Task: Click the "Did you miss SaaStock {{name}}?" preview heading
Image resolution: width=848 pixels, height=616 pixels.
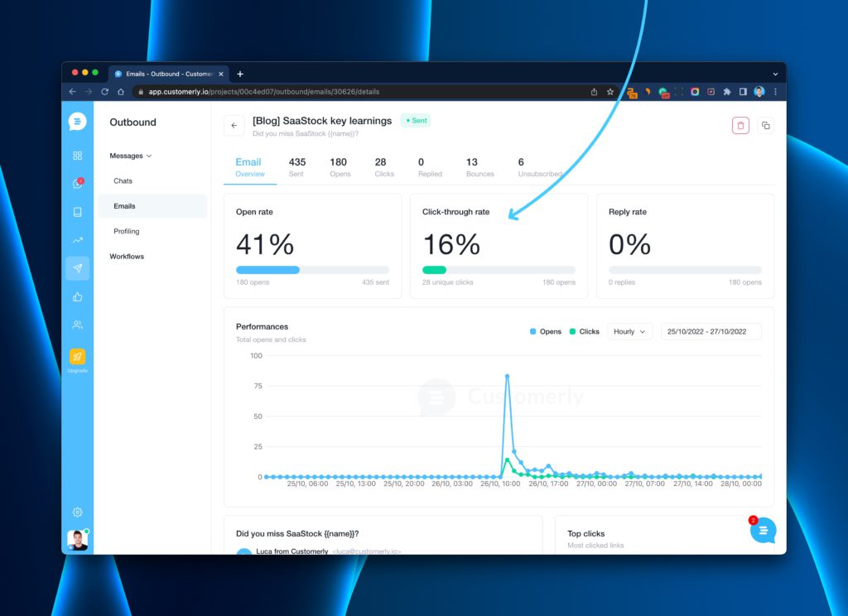Action: pyautogui.click(x=297, y=534)
